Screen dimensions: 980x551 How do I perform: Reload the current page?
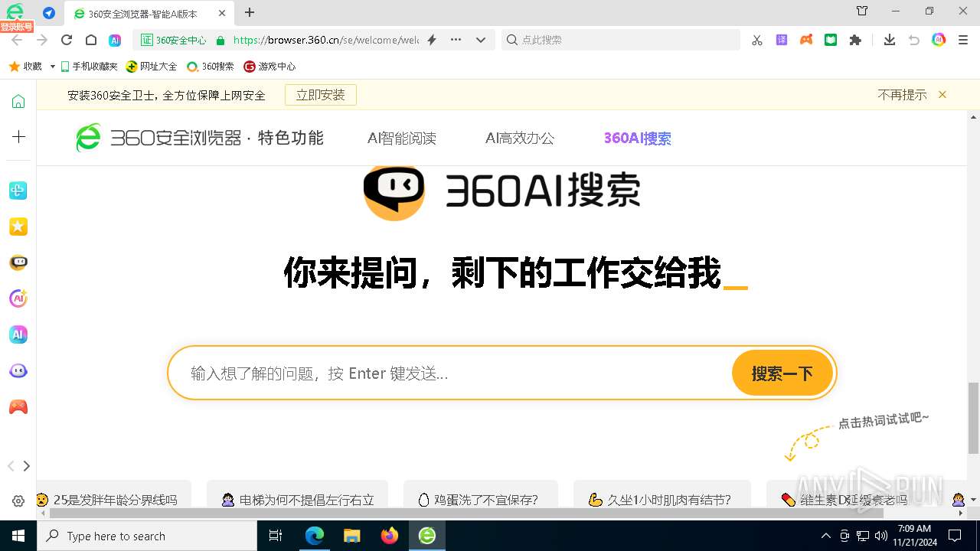tap(67, 40)
